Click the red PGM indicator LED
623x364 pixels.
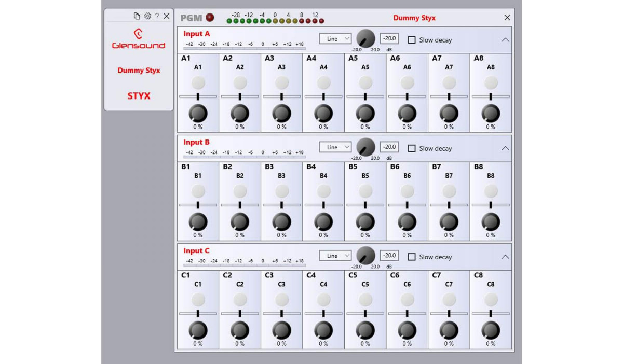click(210, 18)
